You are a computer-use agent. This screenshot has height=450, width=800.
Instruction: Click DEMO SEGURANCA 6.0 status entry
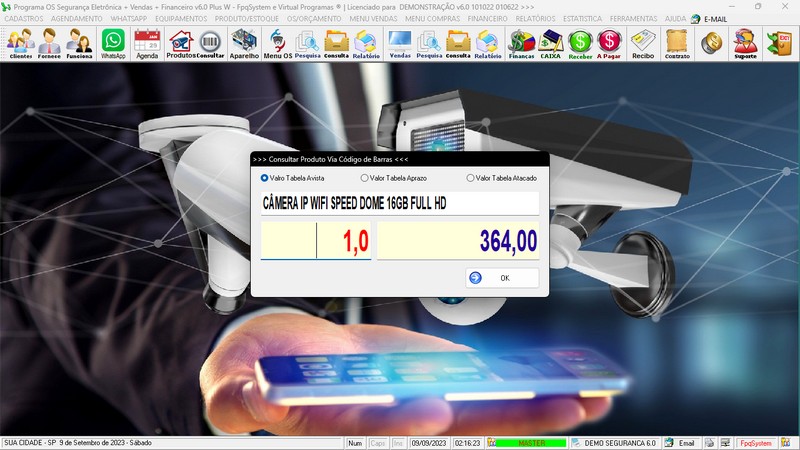coord(615,443)
